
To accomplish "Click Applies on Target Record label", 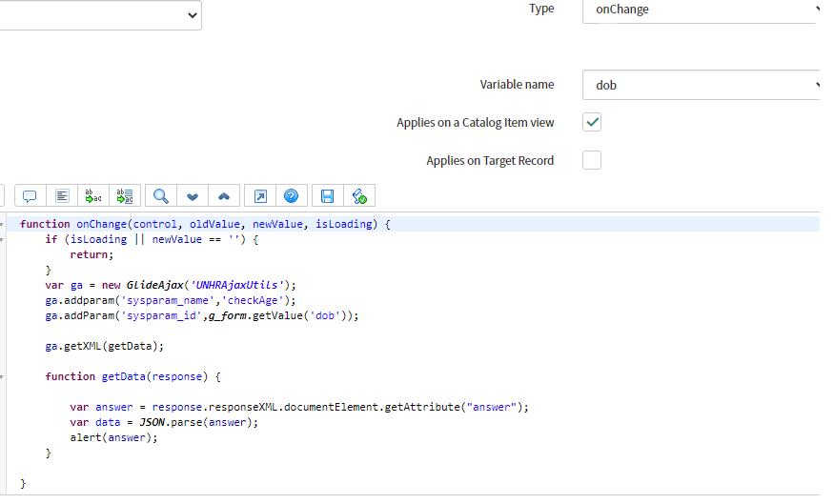I will click(x=490, y=161).
